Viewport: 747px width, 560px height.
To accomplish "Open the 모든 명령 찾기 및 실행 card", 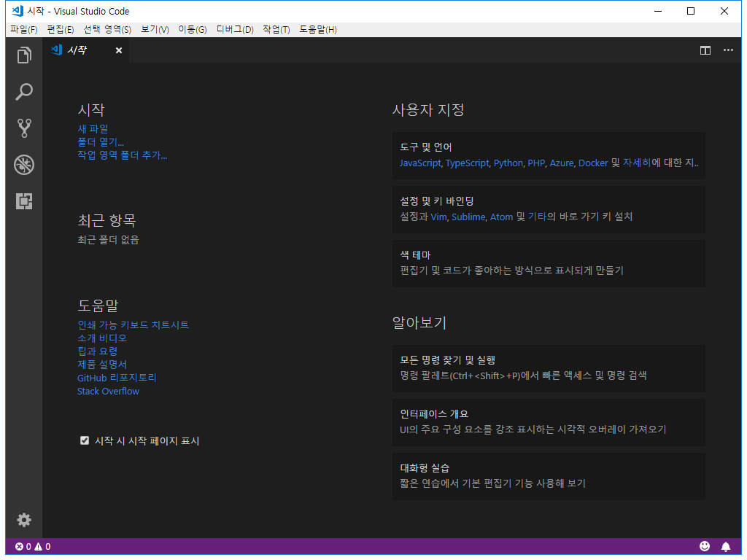I will click(549, 368).
